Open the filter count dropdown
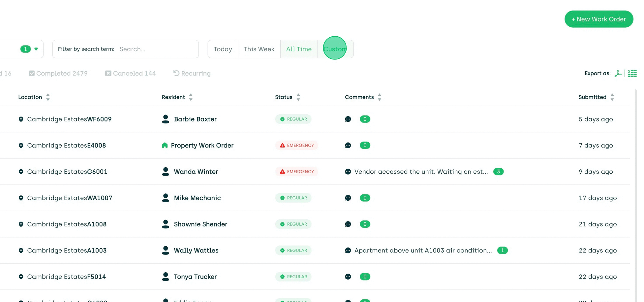Screen dimensions: 644x302 30,49
